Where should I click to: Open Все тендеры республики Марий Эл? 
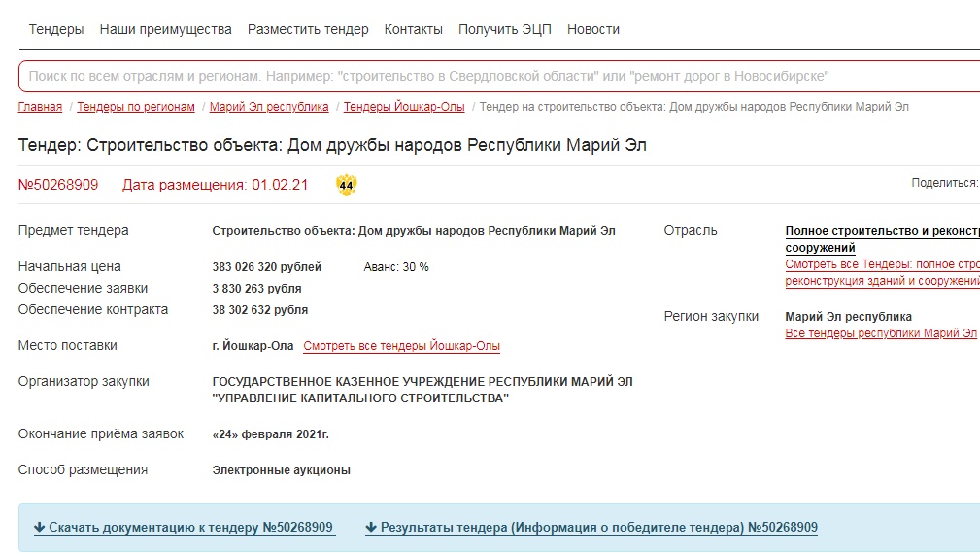pos(880,333)
